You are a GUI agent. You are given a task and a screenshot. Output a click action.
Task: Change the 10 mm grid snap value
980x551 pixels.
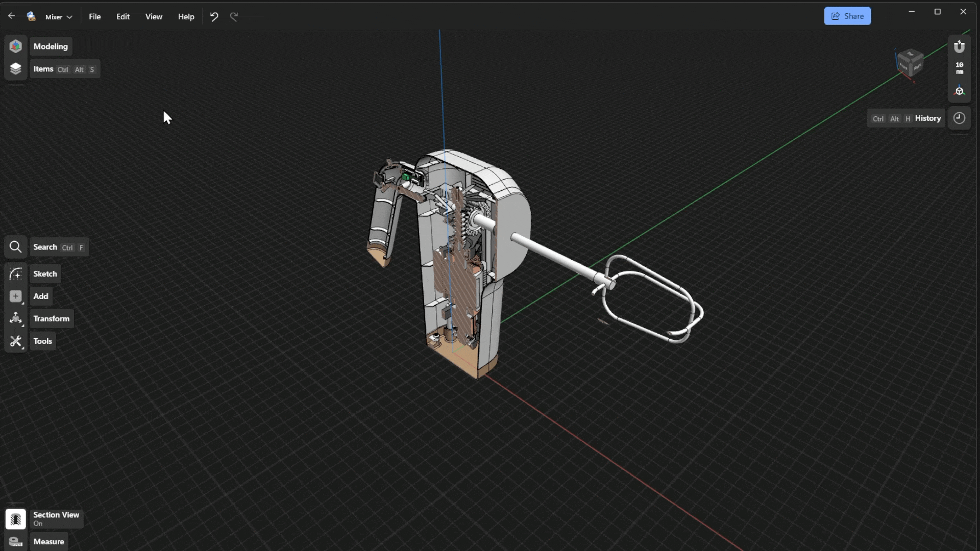(959, 68)
